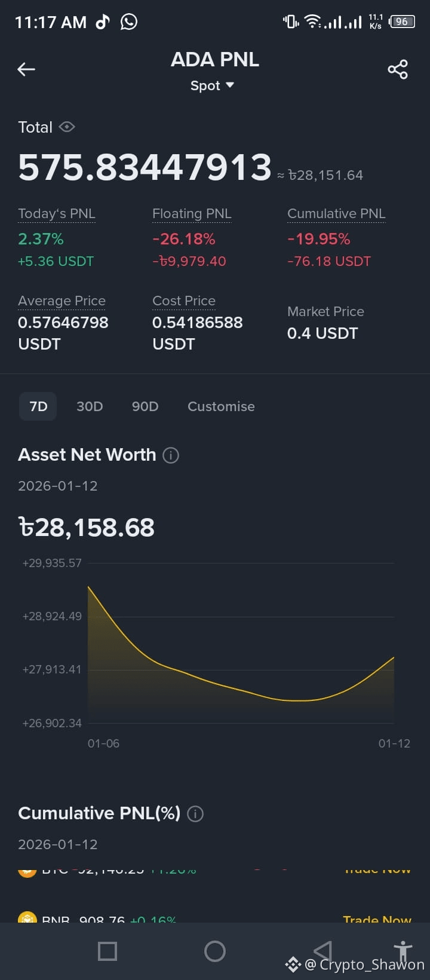Tap the Cumulative PNL label
This screenshot has width=430, height=980.
coord(336,214)
